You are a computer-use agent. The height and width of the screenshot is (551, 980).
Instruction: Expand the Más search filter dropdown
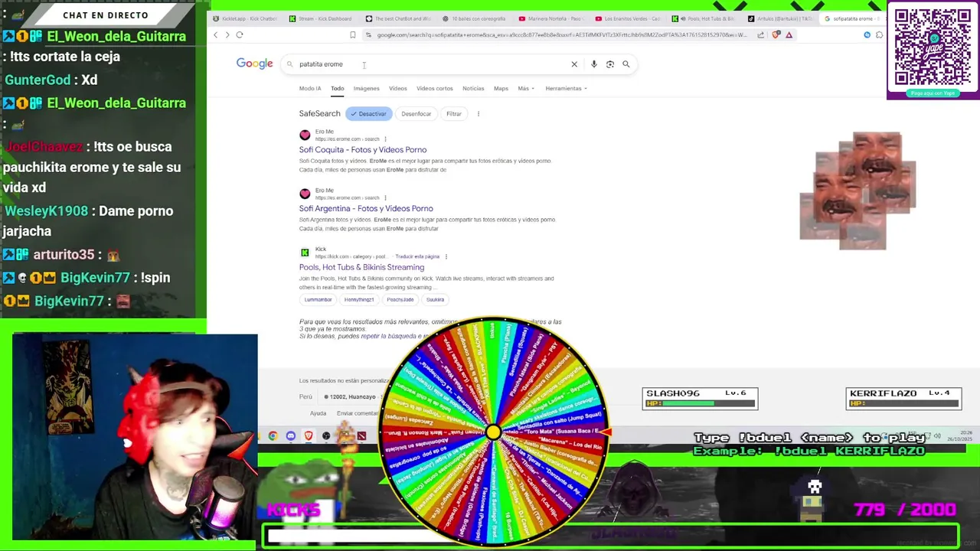click(525, 89)
